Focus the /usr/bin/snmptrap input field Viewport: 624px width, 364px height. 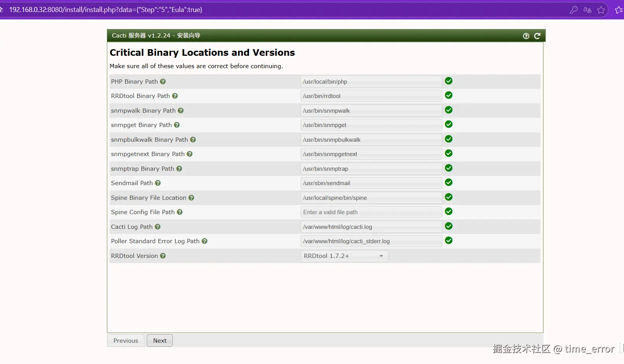(371, 169)
